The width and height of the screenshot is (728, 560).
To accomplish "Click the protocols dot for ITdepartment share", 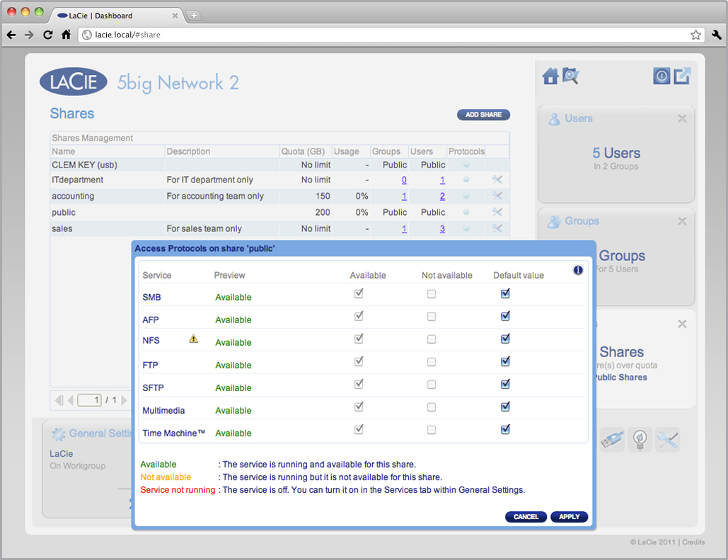I will click(466, 180).
